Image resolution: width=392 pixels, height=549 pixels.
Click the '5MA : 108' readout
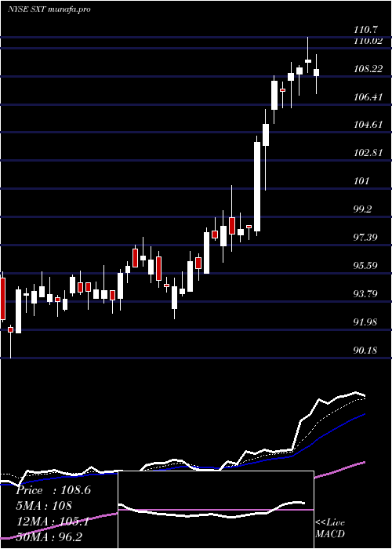point(44,506)
